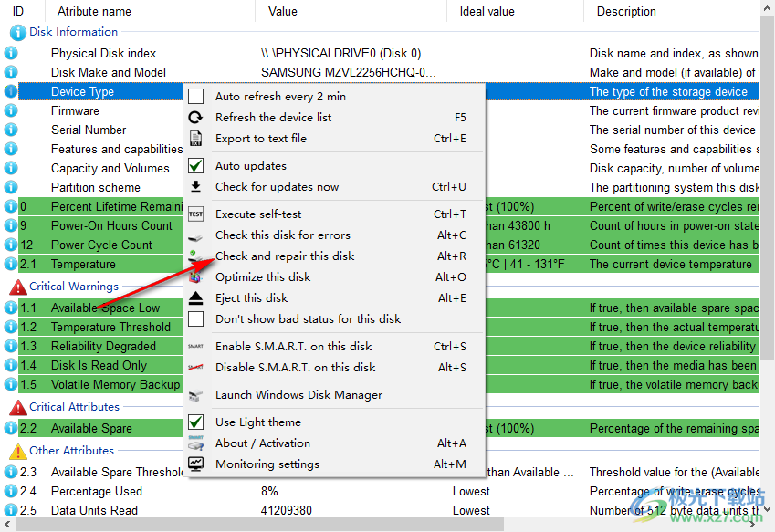Click the Export to text file icon

point(195,139)
